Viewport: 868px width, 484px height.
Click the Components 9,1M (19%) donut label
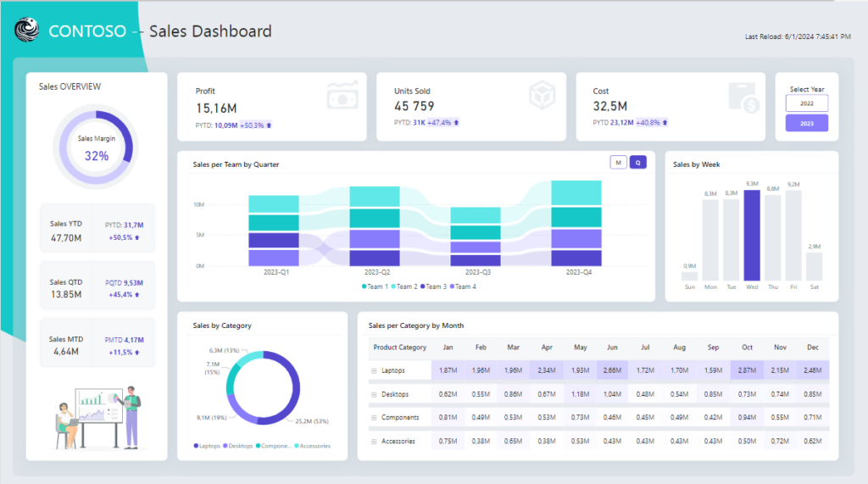click(211, 418)
